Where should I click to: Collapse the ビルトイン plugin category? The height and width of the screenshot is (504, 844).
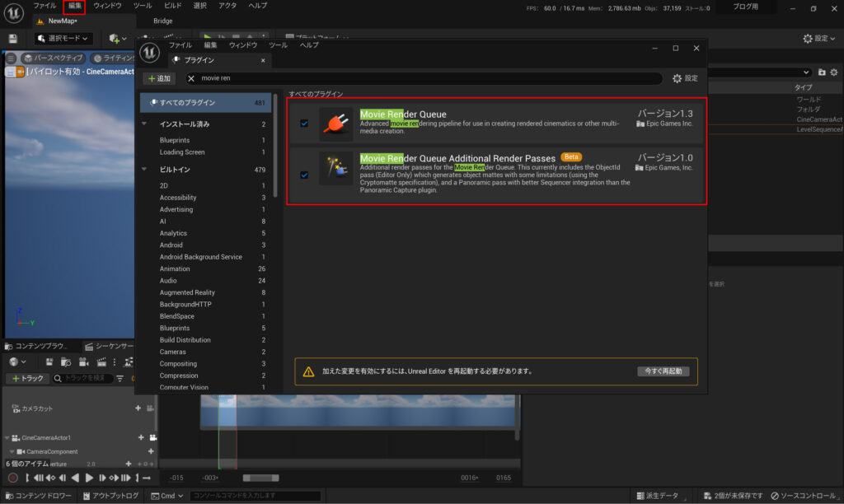coord(145,169)
